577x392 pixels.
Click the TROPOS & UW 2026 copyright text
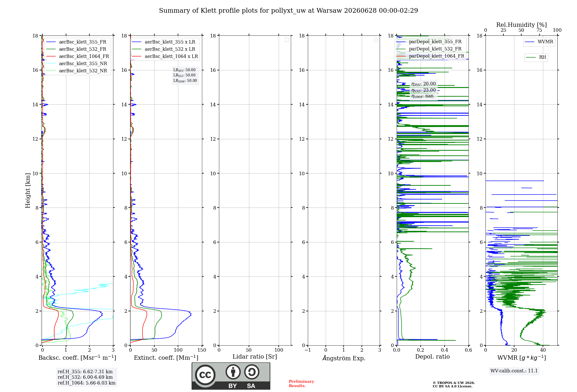[454, 383]
